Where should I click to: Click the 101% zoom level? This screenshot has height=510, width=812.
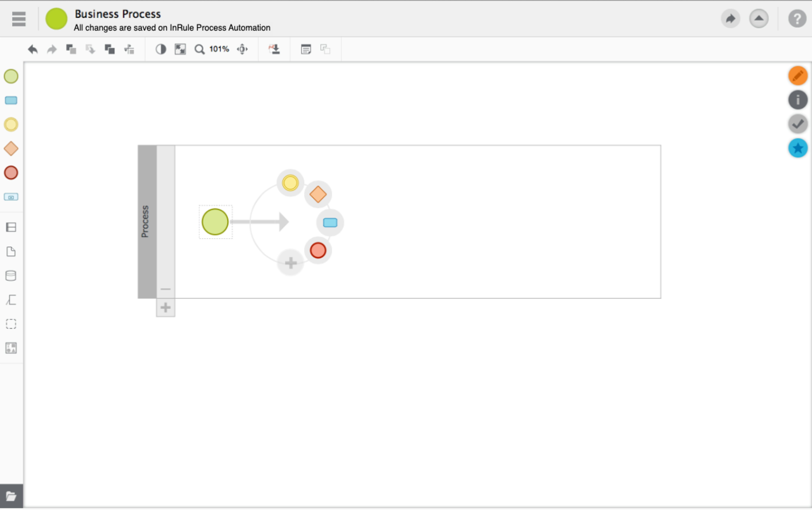219,49
